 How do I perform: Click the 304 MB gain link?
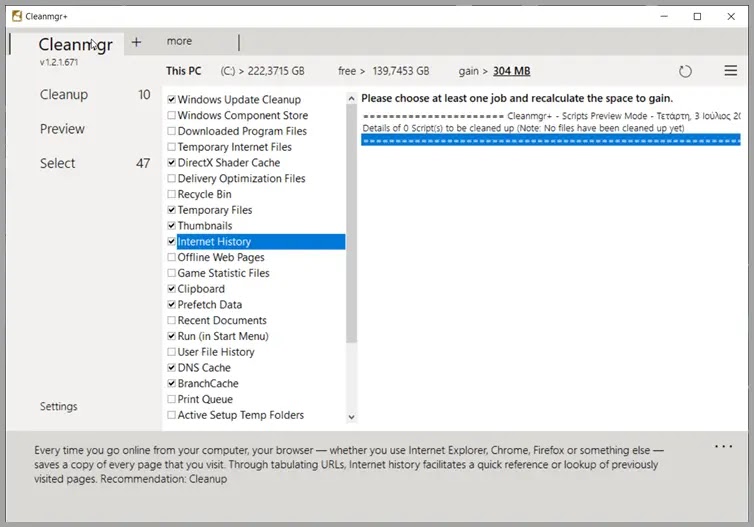click(x=512, y=71)
